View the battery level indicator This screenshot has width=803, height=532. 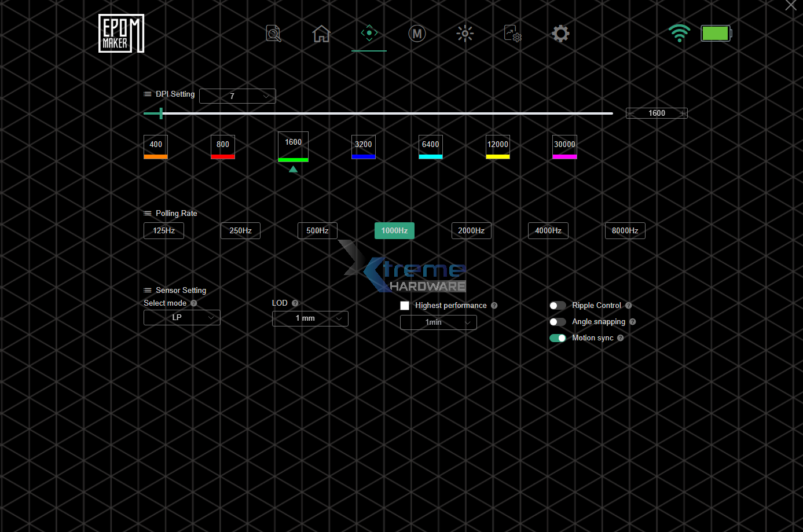716,34
